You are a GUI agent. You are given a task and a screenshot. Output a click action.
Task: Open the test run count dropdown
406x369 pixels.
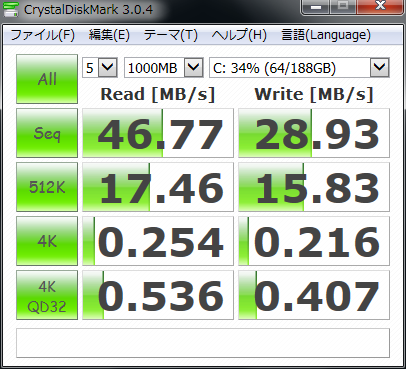point(100,68)
